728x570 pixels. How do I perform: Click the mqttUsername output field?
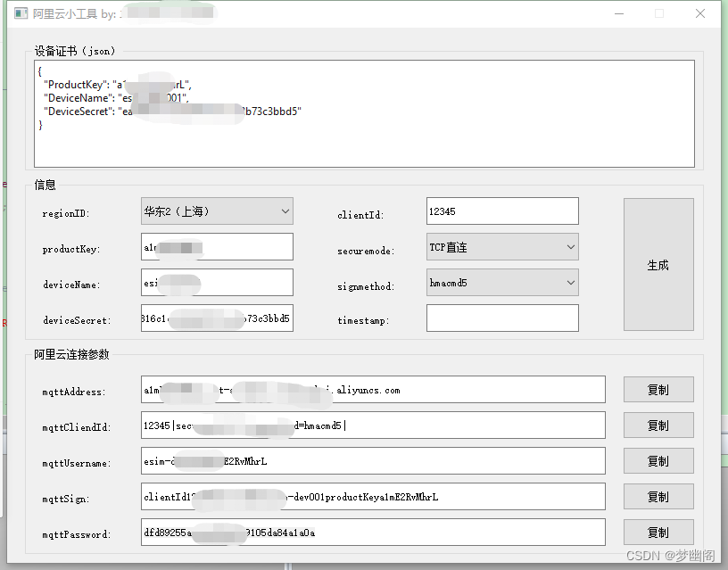coord(373,461)
